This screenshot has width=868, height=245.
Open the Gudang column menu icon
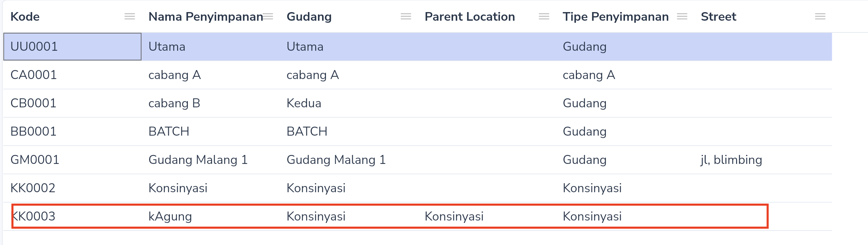click(x=406, y=17)
